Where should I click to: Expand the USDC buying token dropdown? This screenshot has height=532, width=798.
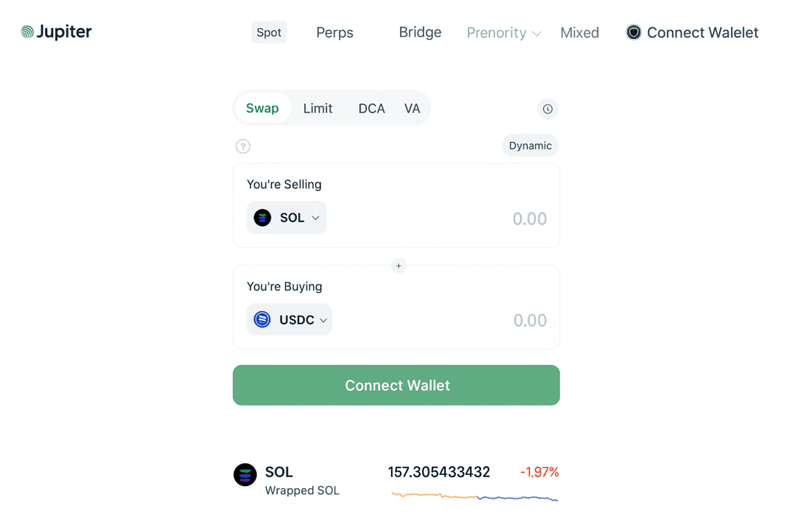coord(323,320)
